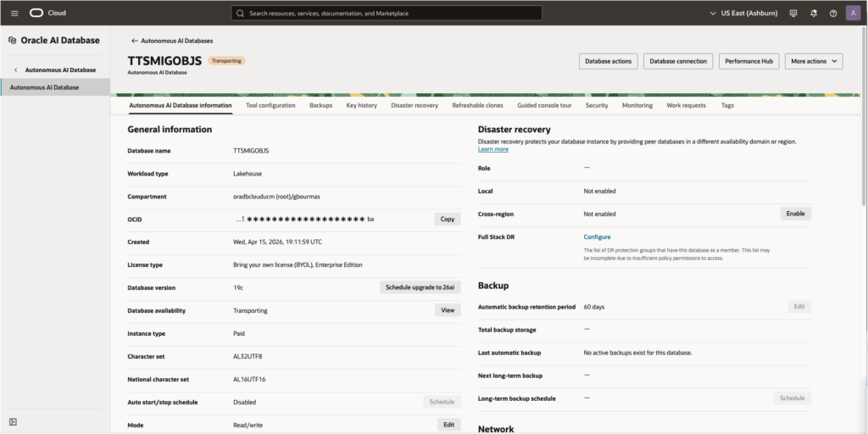Switch to Disaster recovery tab
868x434 pixels.
(x=414, y=105)
